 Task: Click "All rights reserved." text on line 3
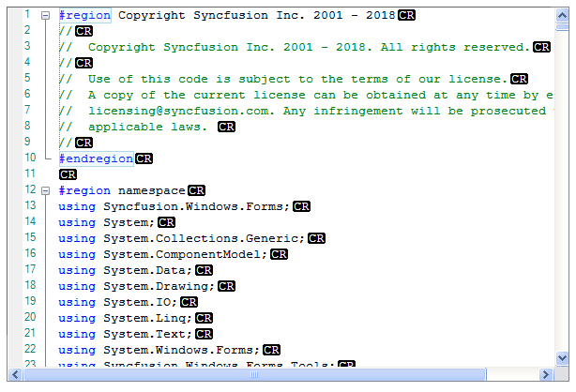coord(455,47)
